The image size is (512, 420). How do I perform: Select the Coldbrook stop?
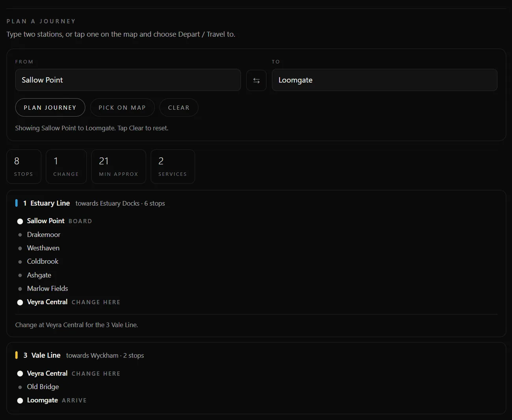43,261
